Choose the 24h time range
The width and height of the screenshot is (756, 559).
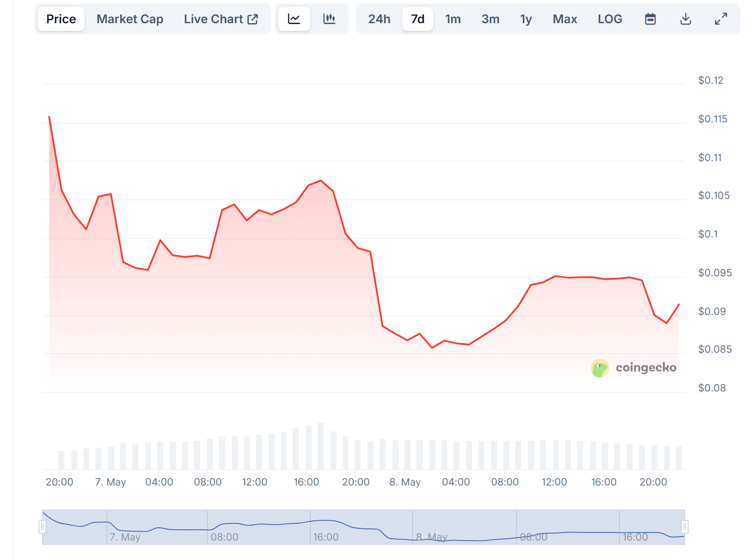pyautogui.click(x=379, y=19)
